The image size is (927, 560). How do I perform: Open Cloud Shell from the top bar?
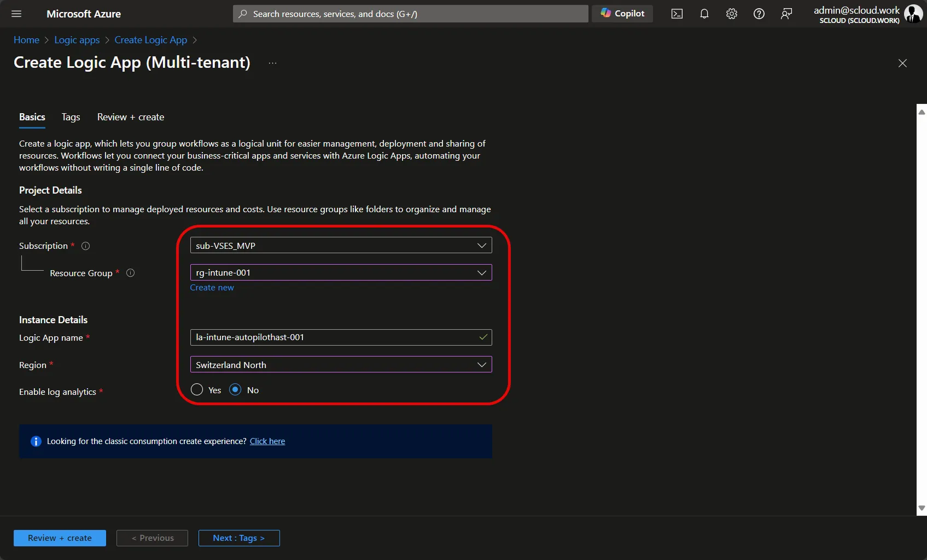click(677, 14)
